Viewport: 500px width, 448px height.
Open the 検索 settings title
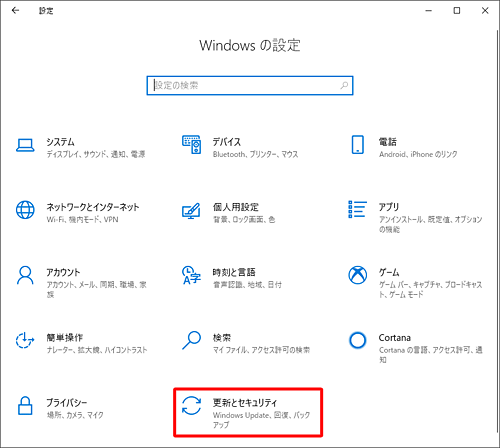(x=222, y=338)
